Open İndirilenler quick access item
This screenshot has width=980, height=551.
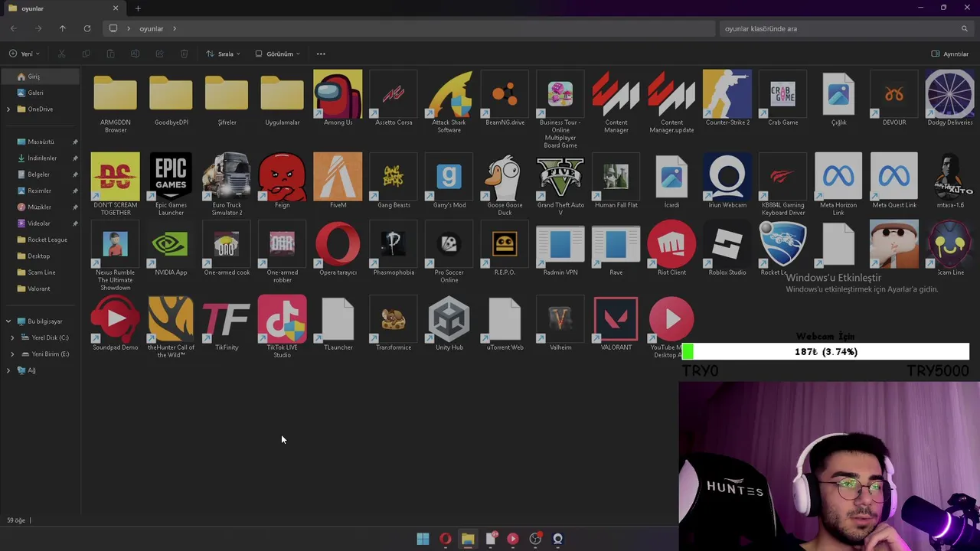[x=41, y=158]
